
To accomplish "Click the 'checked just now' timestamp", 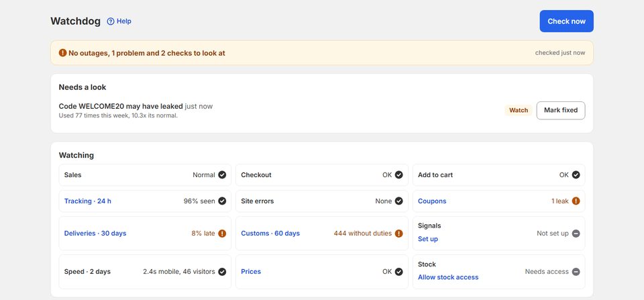I will click(560, 52).
